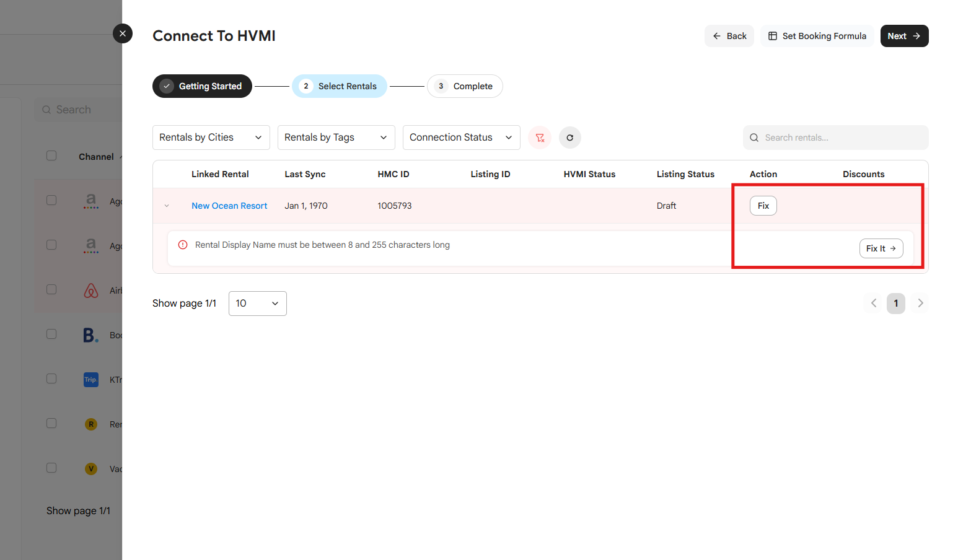Click the HMC ID 1005793 cell
Image resolution: width=958 pixels, height=560 pixels.
click(x=395, y=206)
